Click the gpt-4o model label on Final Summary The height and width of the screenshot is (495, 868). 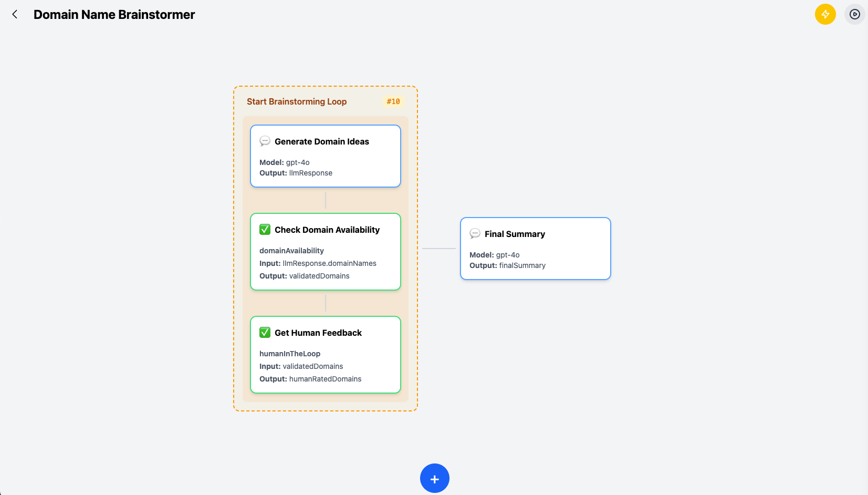coord(508,254)
